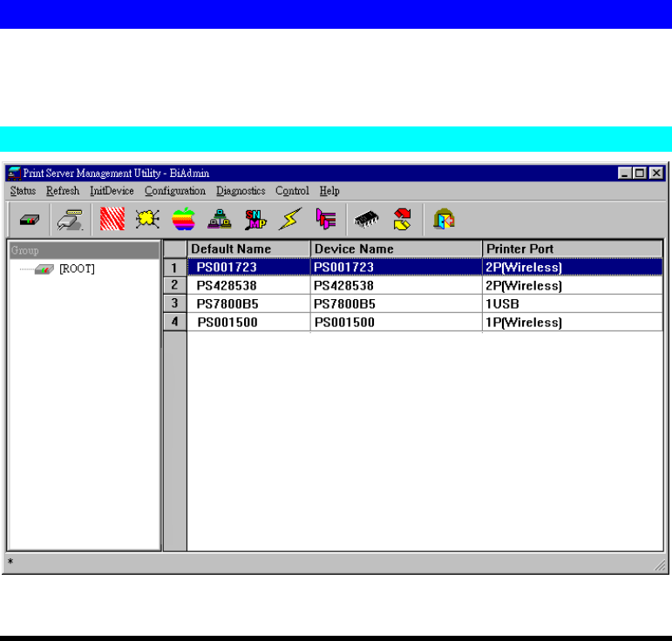Open the Diagnostics menu
This screenshot has width=672, height=641.
pyautogui.click(x=241, y=191)
